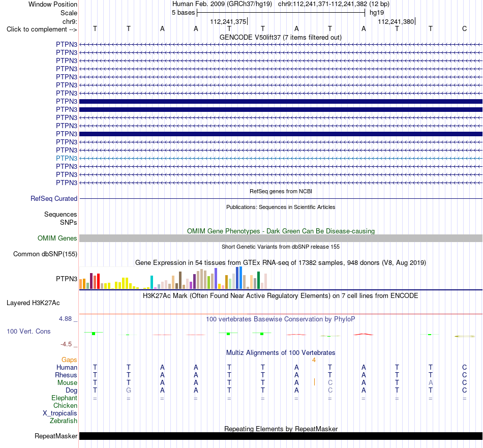
Task: Click the 'Dog' species label
Action: (x=71, y=391)
